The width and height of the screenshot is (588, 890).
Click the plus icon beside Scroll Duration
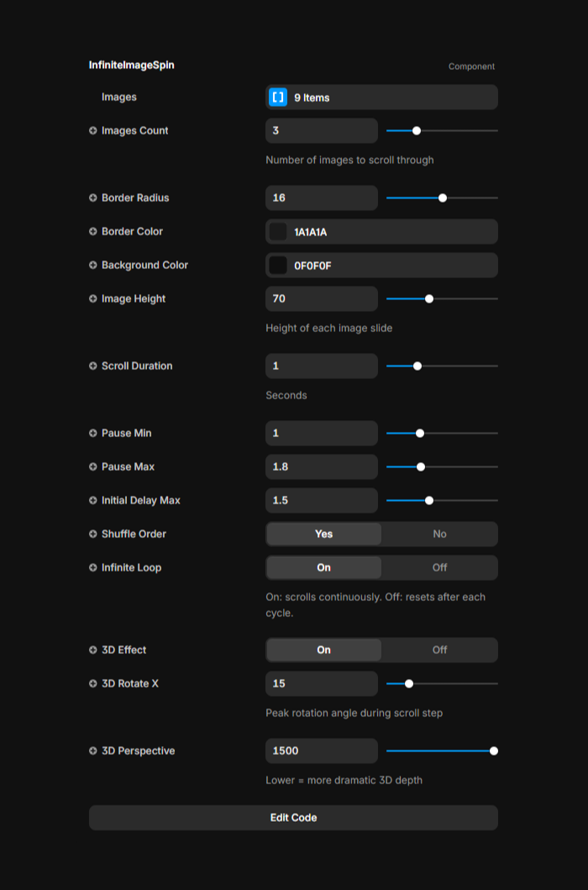click(x=93, y=366)
